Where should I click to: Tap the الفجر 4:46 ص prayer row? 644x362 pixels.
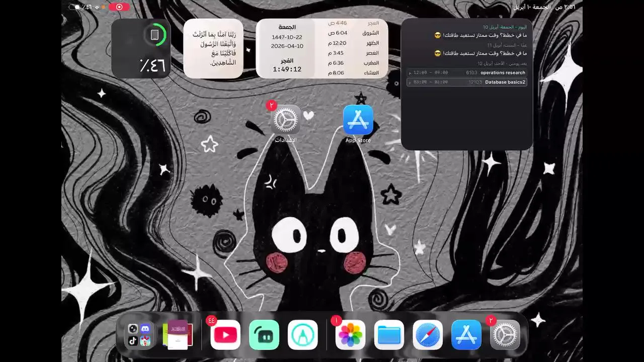353,23
